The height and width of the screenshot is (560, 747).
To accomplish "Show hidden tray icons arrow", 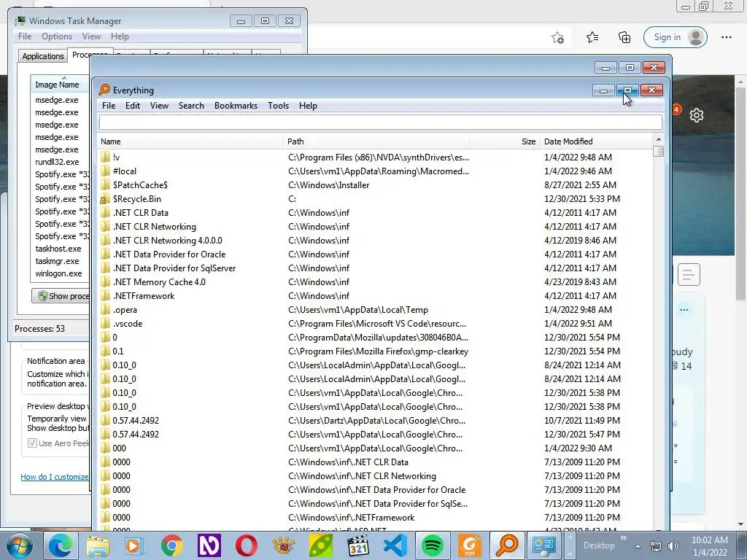I will click(x=638, y=546).
